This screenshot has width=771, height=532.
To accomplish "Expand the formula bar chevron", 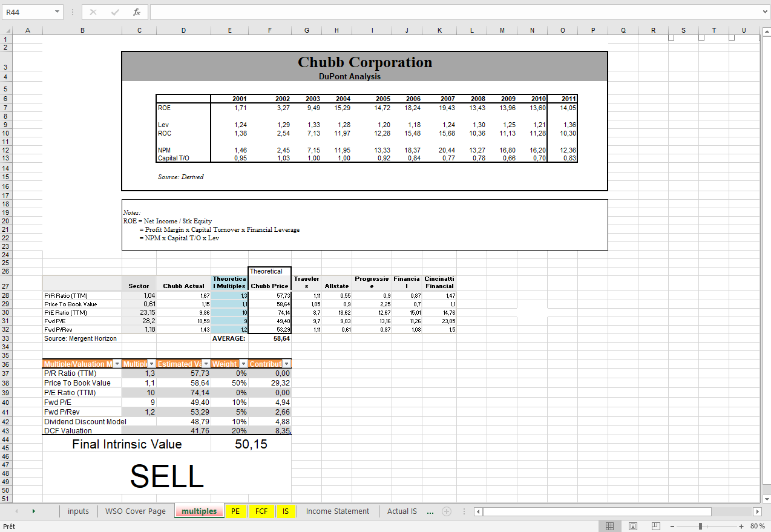I will 765,12.
